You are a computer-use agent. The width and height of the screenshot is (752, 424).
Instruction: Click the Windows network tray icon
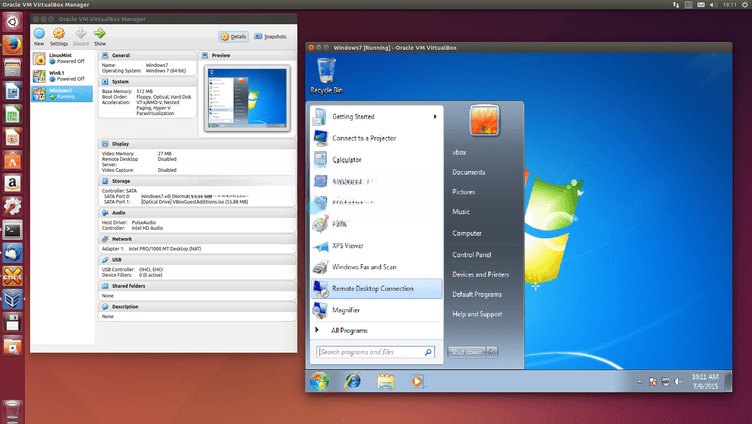coord(665,382)
